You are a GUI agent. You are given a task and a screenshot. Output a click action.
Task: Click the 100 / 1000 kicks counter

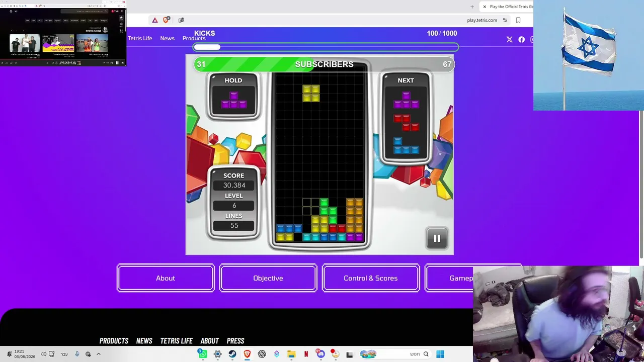pyautogui.click(x=442, y=33)
